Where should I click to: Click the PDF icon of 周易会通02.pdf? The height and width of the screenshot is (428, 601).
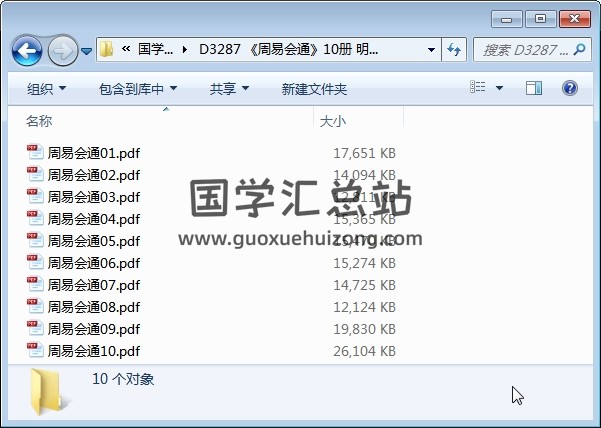point(35,174)
